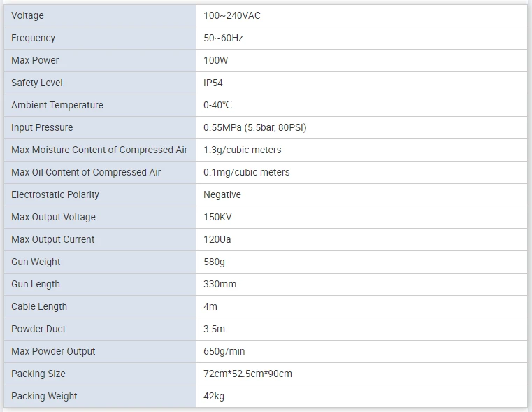The image size is (532, 412).
Task: Select the Negative polarity value
Action: tap(222, 194)
